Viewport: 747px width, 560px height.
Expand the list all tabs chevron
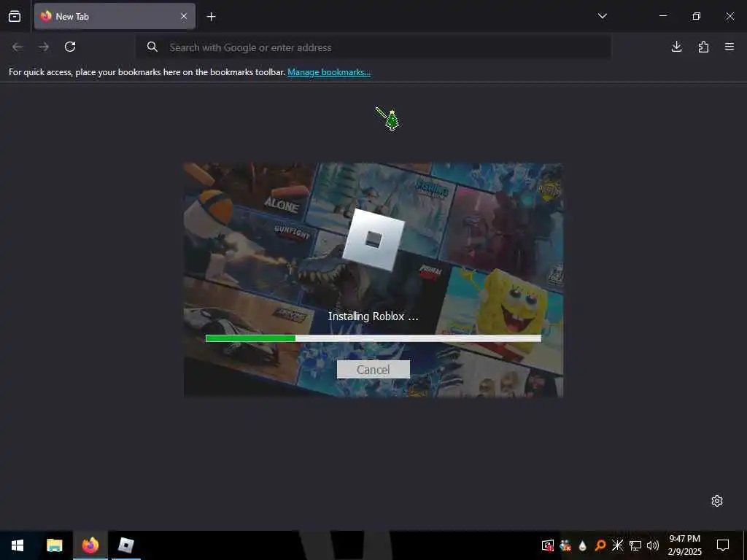click(602, 16)
